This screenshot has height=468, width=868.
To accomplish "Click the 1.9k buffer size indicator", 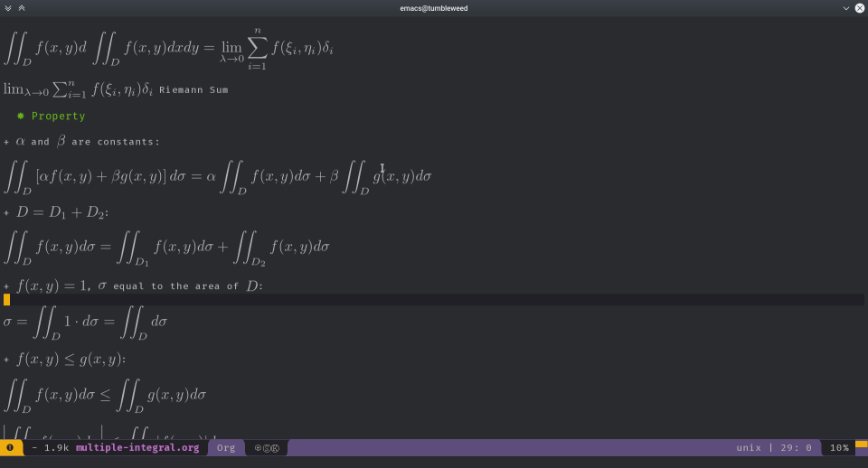I will pos(56,447).
